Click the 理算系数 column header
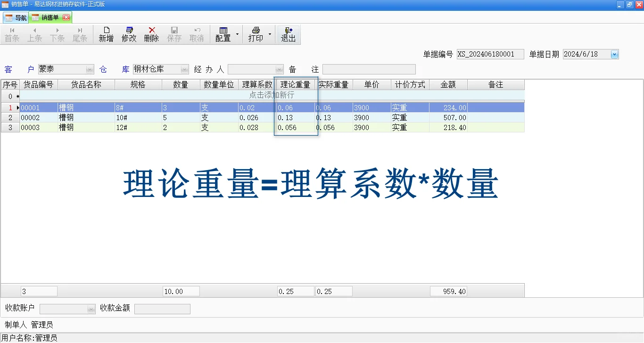The height and width of the screenshot is (343, 644). 257,85
